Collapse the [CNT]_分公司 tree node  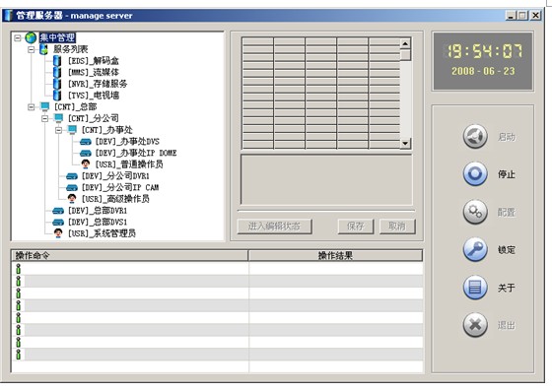(45, 118)
